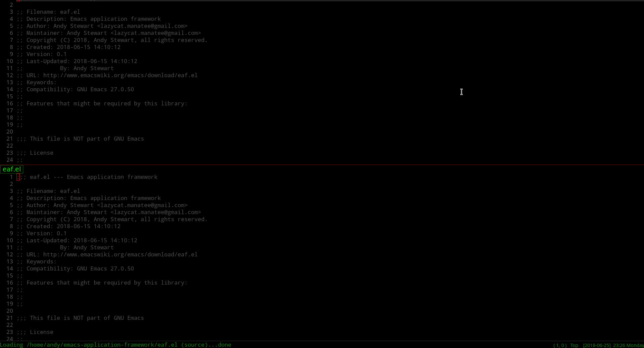
Task: Click the Copyright line in upper window
Action: pos(112,40)
